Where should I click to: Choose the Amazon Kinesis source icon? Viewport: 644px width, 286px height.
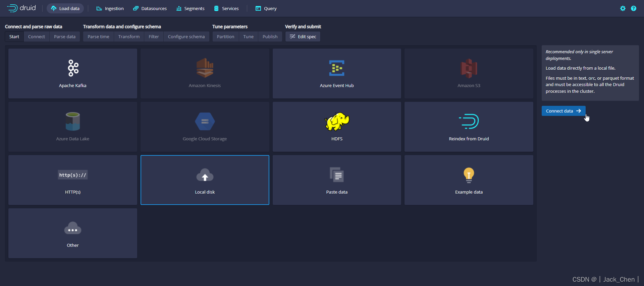205,68
